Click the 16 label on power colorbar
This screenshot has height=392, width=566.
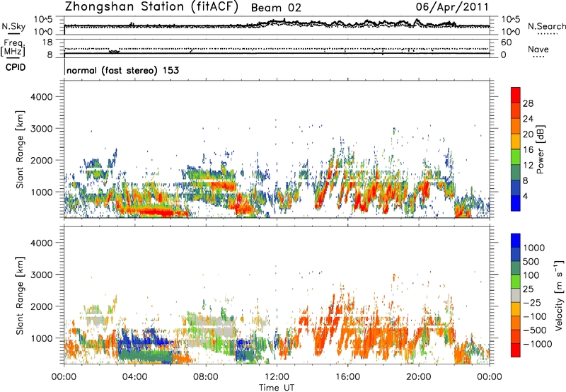528,150
